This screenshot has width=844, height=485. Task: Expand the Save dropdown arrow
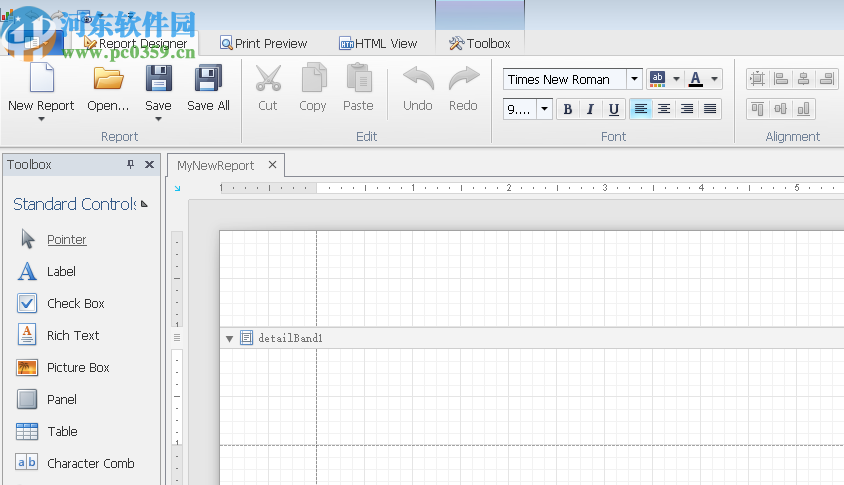pos(158,119)
